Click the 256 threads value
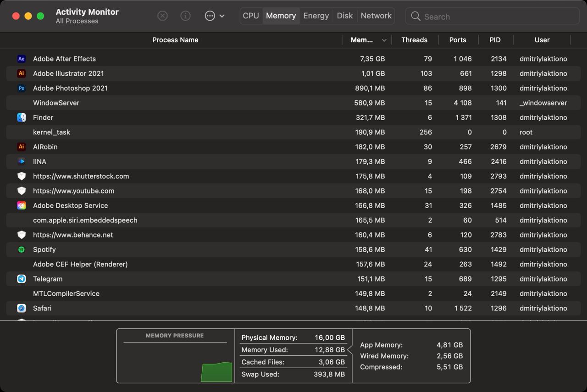 click(x=426, y=132)
